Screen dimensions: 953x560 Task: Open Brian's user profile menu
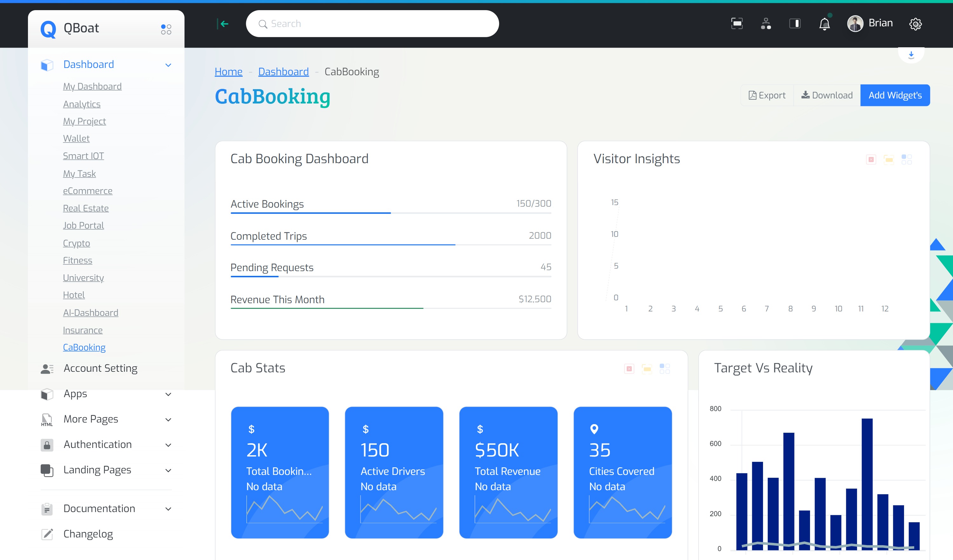(x=870, y=23)
